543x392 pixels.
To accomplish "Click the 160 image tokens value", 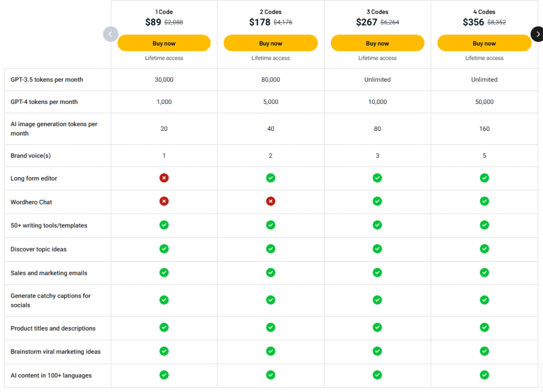I will (484, 129).
